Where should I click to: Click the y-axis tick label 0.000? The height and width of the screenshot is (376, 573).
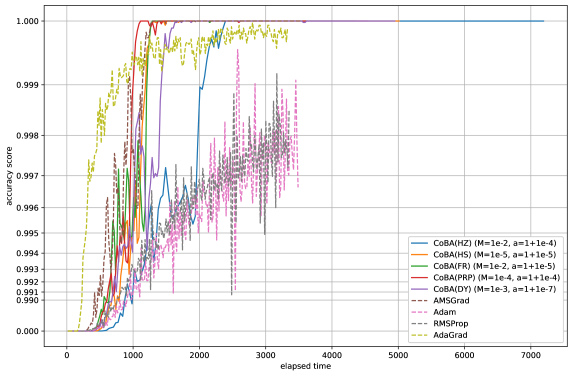pyautogui.click(x=27, y=331)
